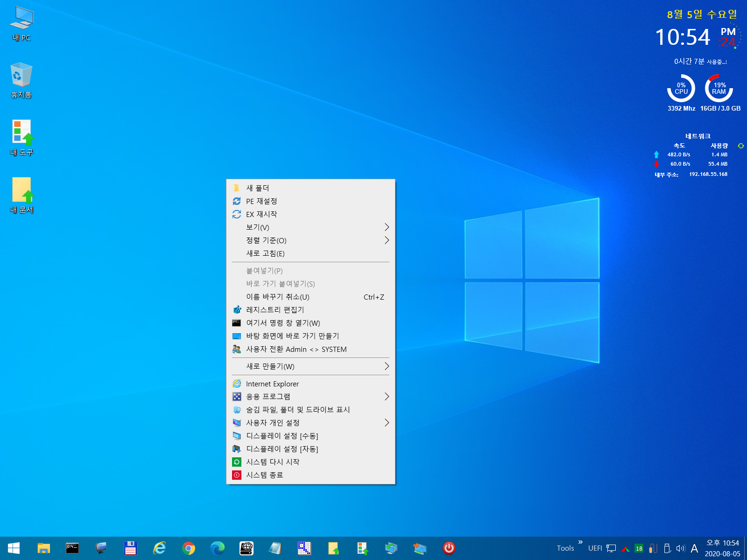Open the yellow document arrow taskbar icon

point(333,548)
